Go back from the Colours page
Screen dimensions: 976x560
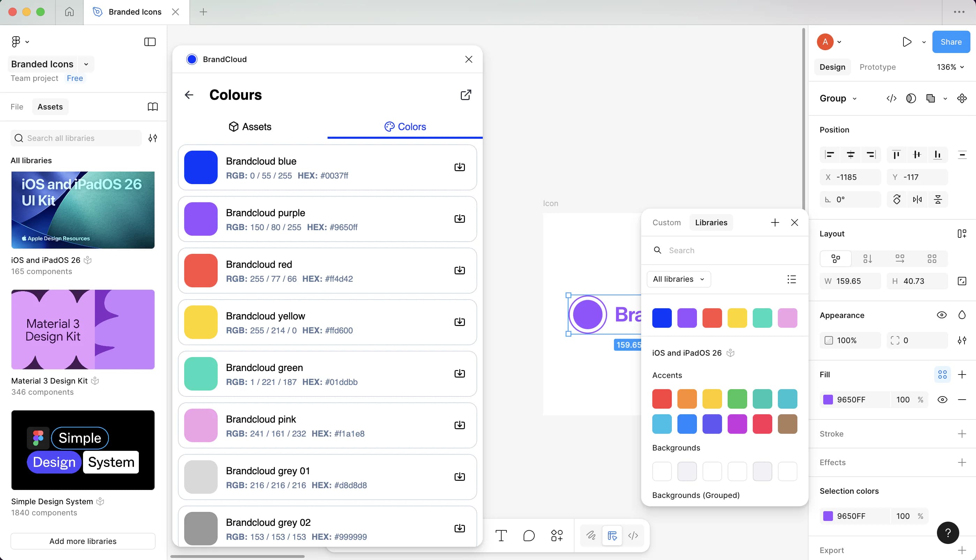click(189, 95)
